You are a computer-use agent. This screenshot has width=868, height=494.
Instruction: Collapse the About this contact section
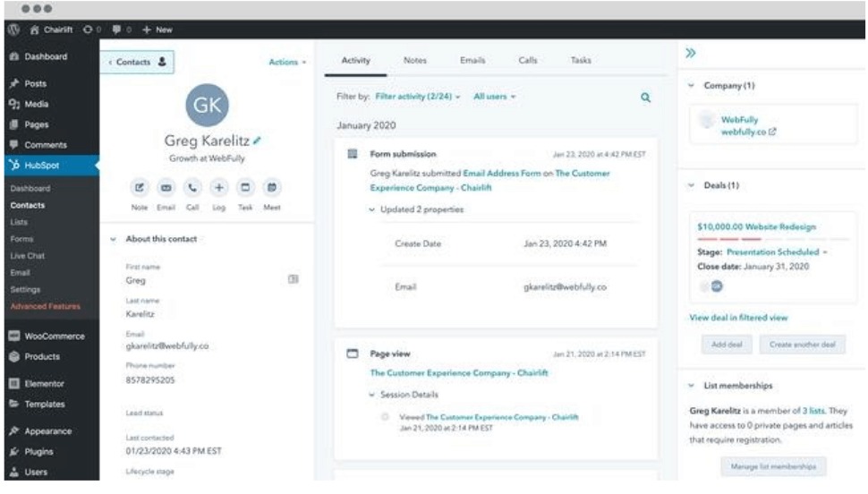click(x=113, y=239)
